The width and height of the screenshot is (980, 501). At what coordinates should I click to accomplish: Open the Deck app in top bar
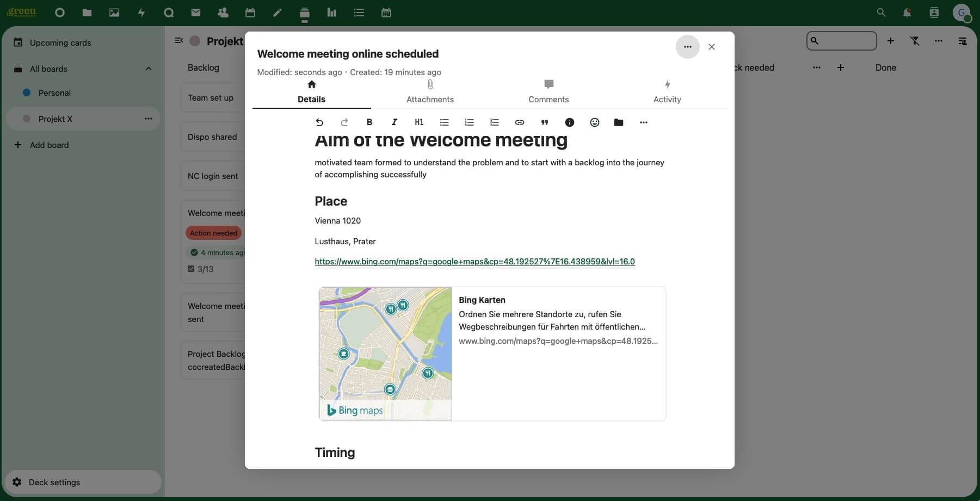(304, 13)
